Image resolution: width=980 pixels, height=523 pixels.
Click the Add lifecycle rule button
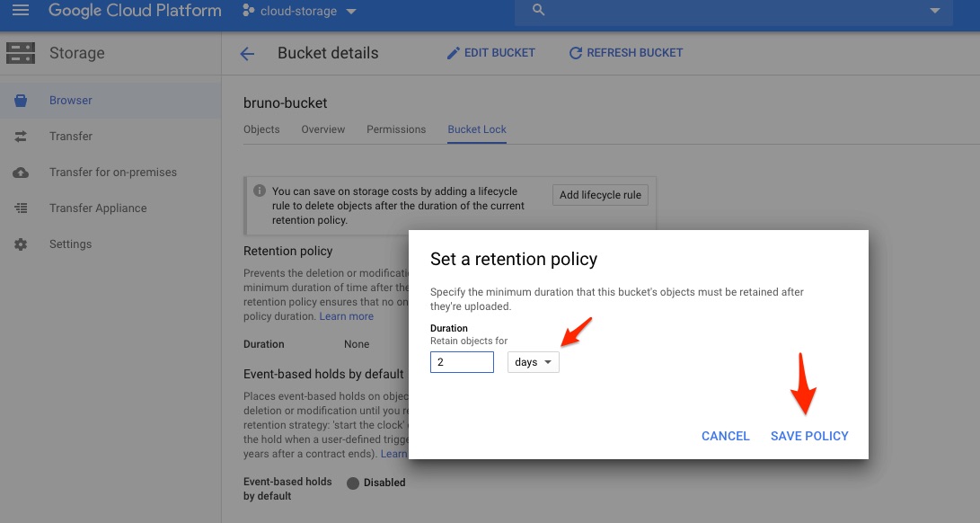tap(600, 195)
